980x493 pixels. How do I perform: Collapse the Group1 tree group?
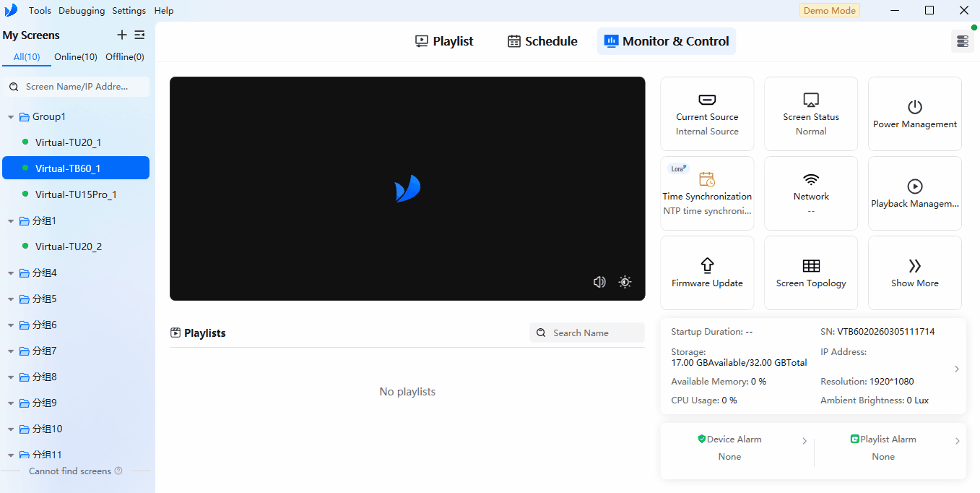click(x=11, y=116)
